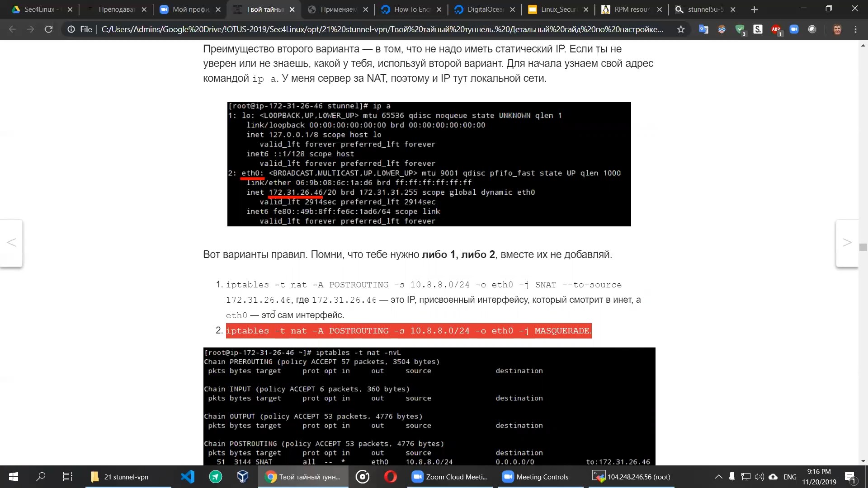Screen dimensions: 868x488
Task: Open the Chrome profile avatar
Action: point(837,29)
